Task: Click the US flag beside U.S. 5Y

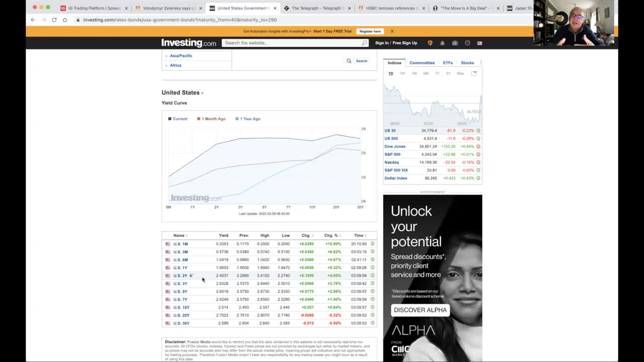Action: tap(168, 292)
